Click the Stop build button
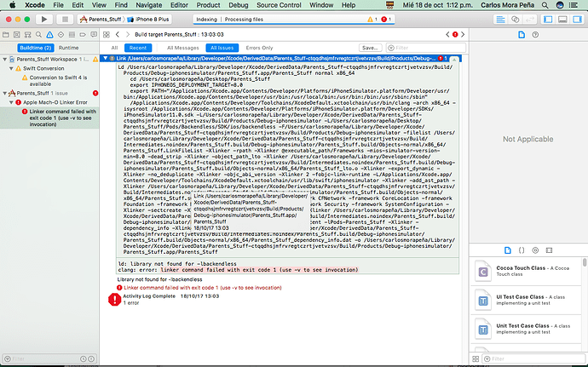This screenshot has height=367, width=588. tap(65, 19)
